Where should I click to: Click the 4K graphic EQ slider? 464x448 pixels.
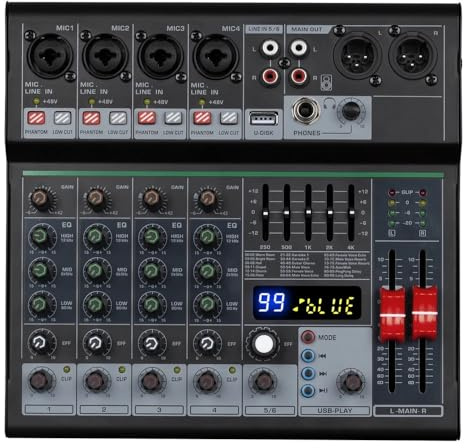[x=351, y=212]
